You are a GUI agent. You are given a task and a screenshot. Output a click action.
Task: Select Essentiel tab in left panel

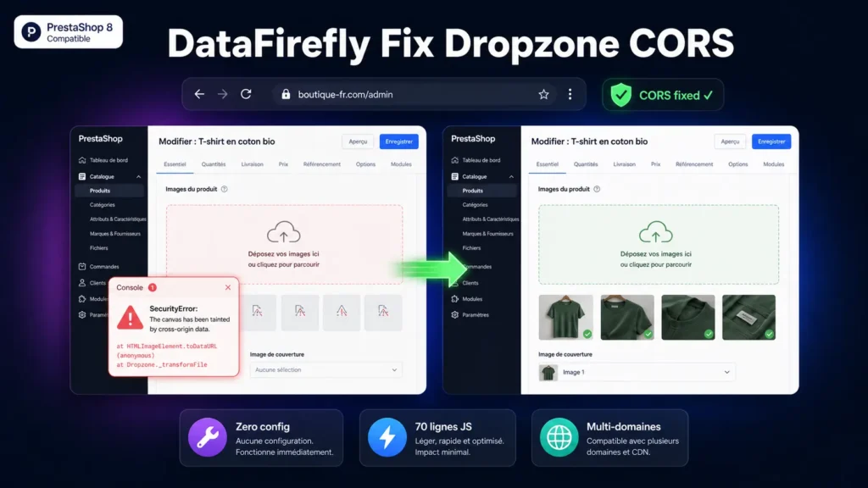175,164
